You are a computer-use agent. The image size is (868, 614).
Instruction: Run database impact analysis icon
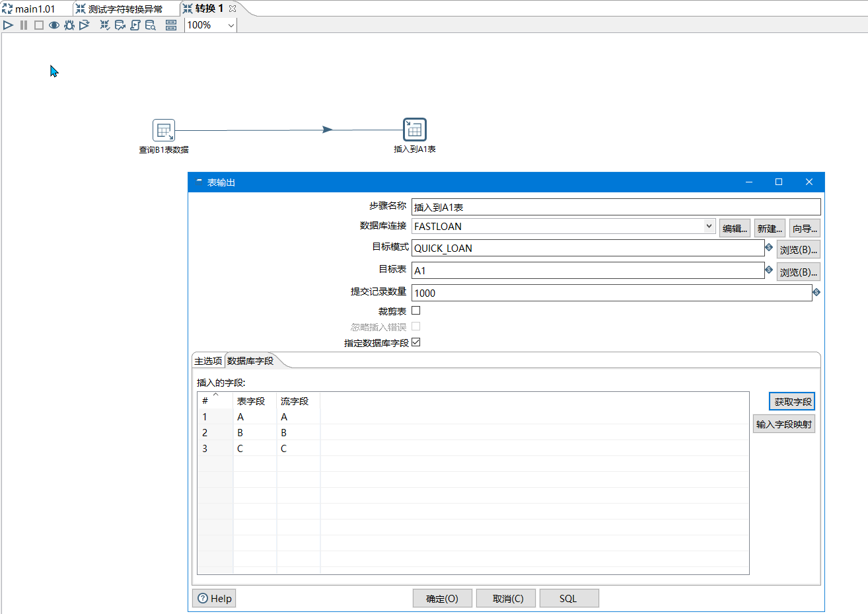point(120,25)
